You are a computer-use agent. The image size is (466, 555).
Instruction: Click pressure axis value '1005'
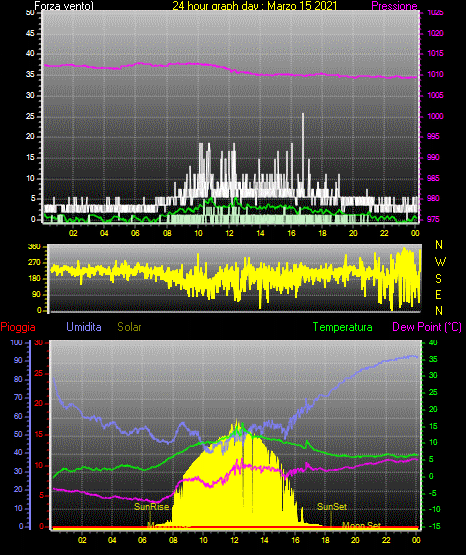click(x=435, y=96)
